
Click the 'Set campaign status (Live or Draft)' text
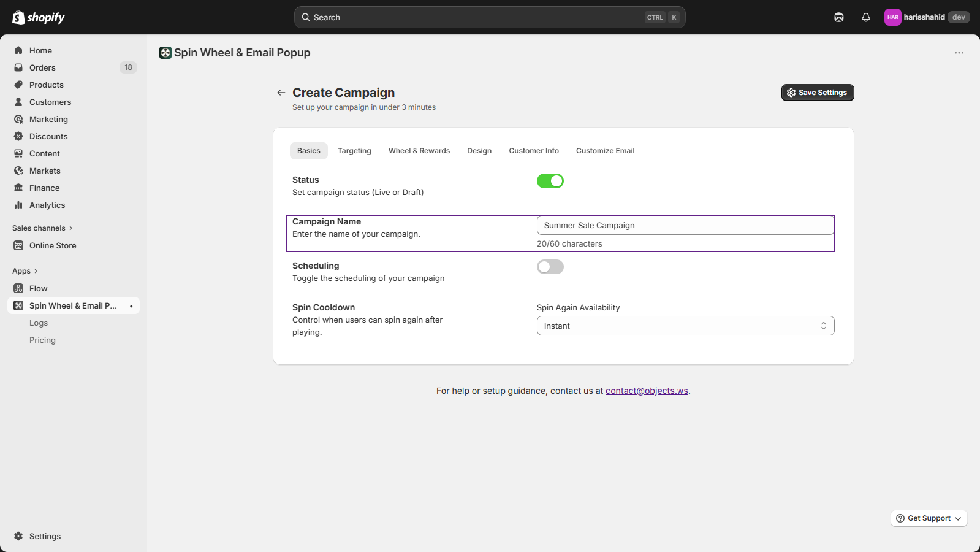358,193
